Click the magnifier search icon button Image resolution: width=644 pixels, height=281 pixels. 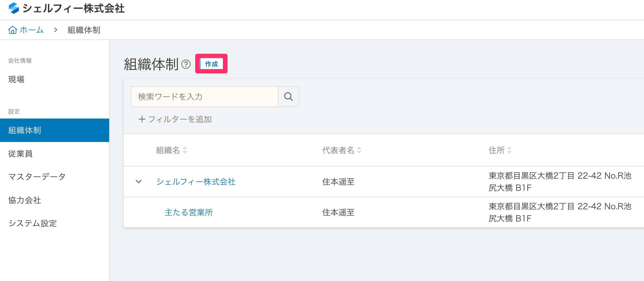coord(288,97)
